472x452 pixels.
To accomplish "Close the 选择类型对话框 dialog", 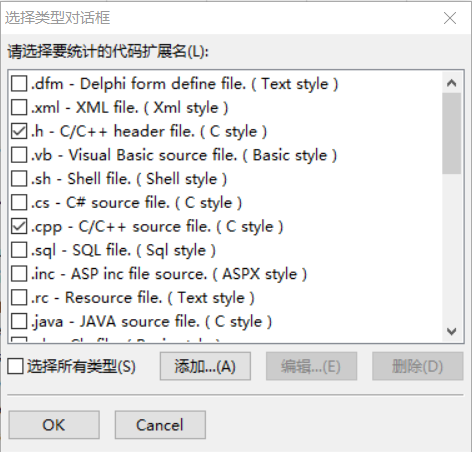I will point(450,18).
